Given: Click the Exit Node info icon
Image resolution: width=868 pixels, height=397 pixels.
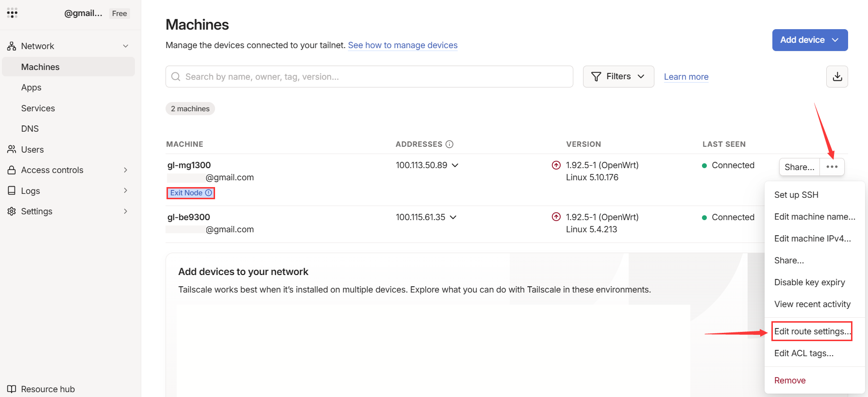Looking at the screenshot, I should 209,193.
